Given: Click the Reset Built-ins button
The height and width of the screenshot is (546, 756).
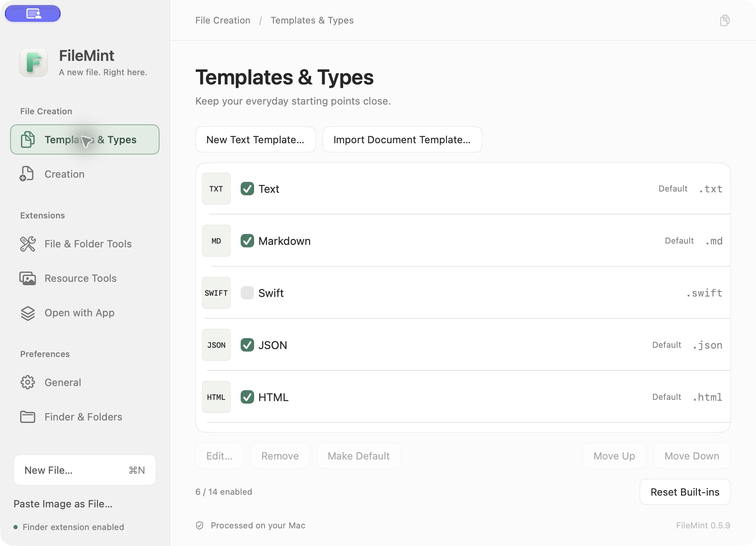Looking at the screenshot, I should pos(685,492).
